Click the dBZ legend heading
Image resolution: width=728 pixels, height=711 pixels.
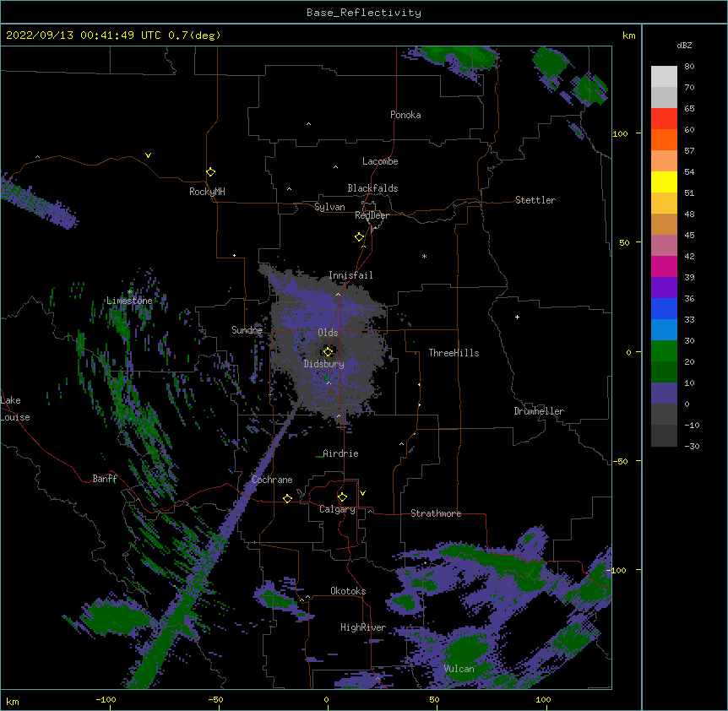[x=684, y=45]
